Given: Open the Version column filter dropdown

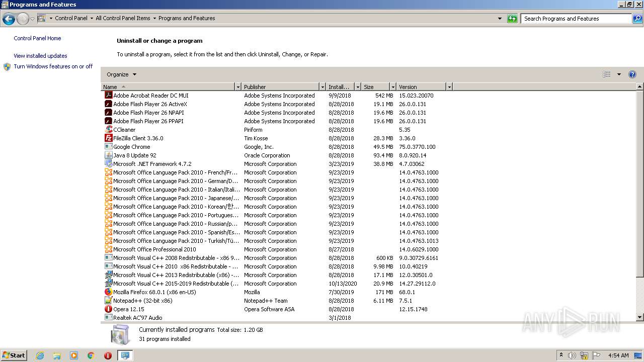Looking at the screenshot, I should [449, 87].
